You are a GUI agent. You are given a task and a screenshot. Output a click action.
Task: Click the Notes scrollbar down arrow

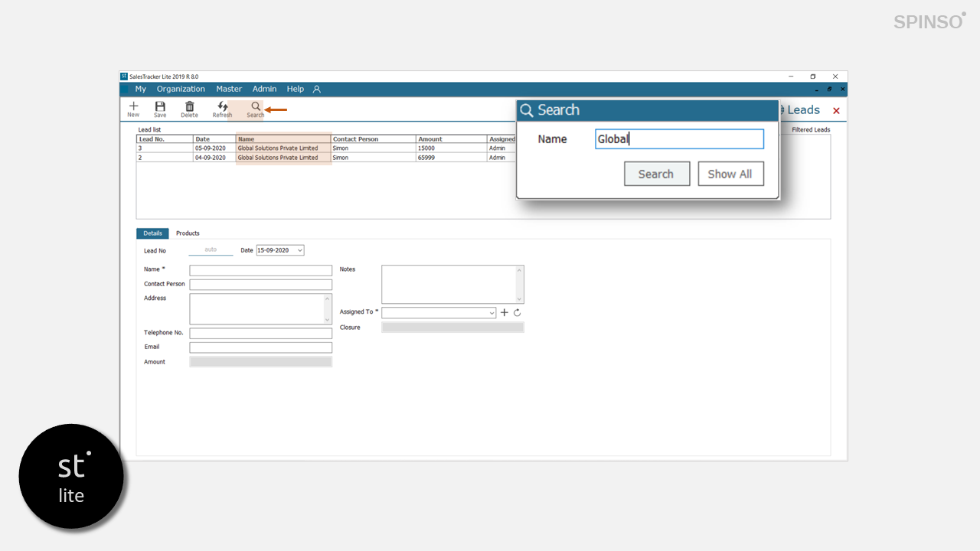(x=520, y=299)
